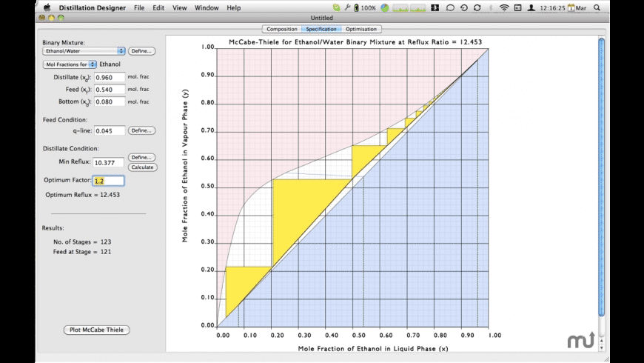Click the scrollbar up arrow

[601, 341]
